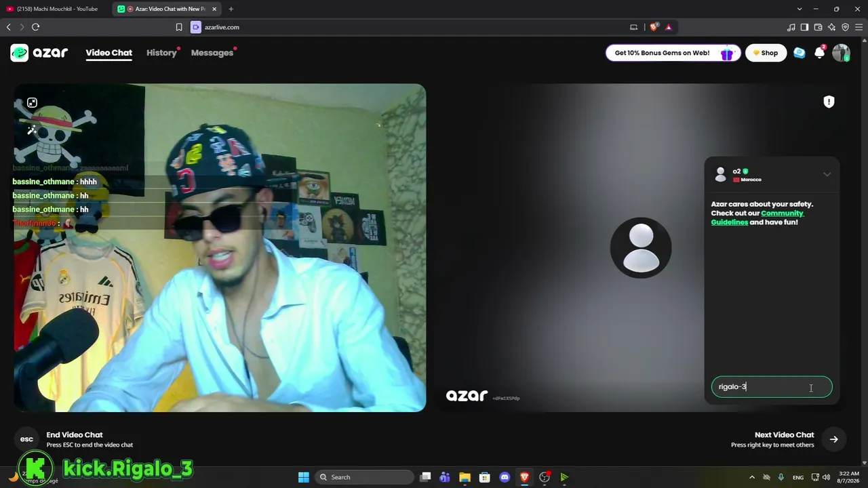Select the Azar Video Chat browser tab
868x488 pixels.
tap(167, 9)
